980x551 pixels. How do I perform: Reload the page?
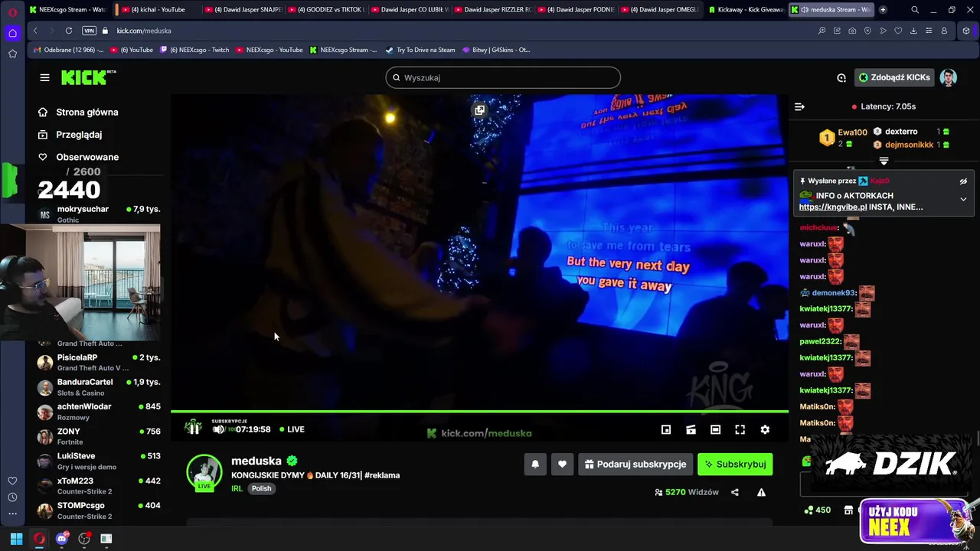pyautogui.click(x=69, y=31)
